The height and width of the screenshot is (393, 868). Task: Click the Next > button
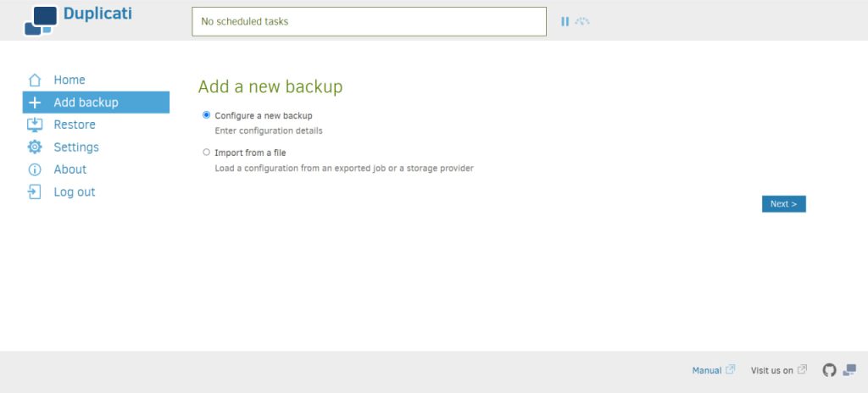783,204
